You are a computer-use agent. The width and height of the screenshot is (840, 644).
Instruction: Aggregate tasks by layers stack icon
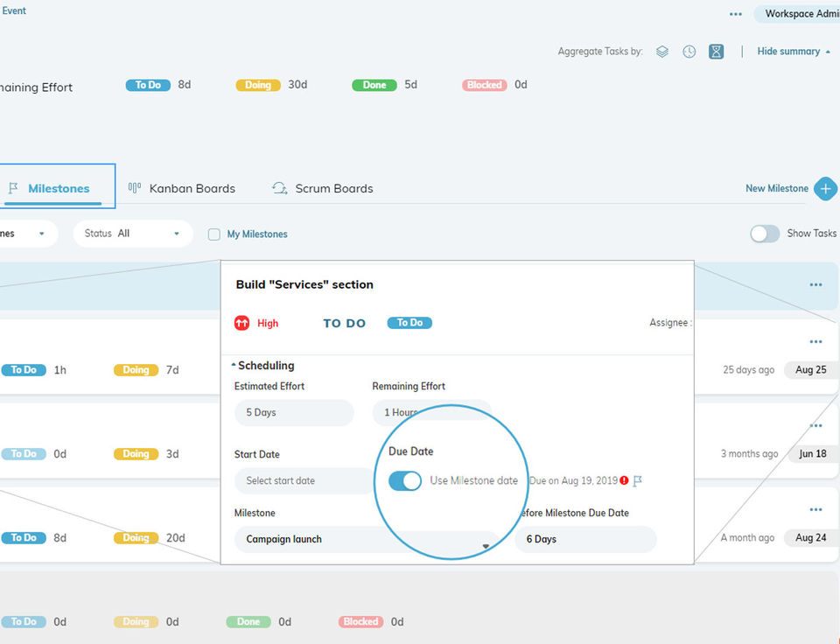point(662,52)
